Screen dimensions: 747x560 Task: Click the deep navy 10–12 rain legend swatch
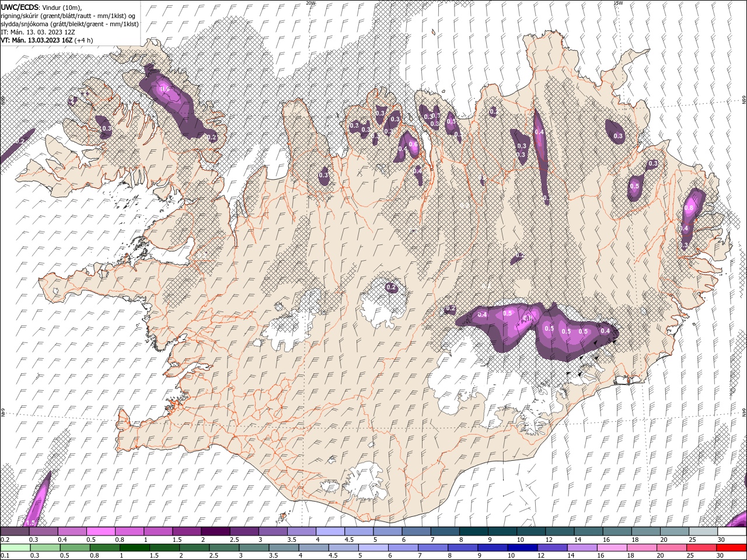pyautogui.click(x=522, y=548)
